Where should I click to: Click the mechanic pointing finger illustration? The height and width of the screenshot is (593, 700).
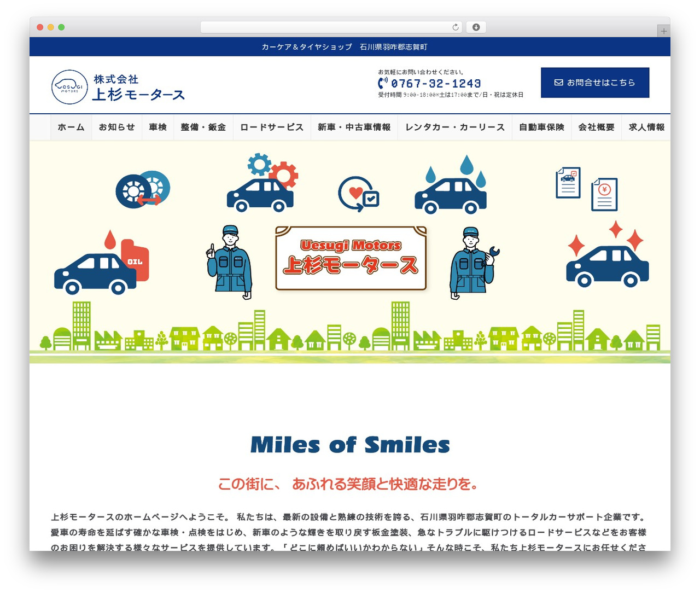click(230, 263)
